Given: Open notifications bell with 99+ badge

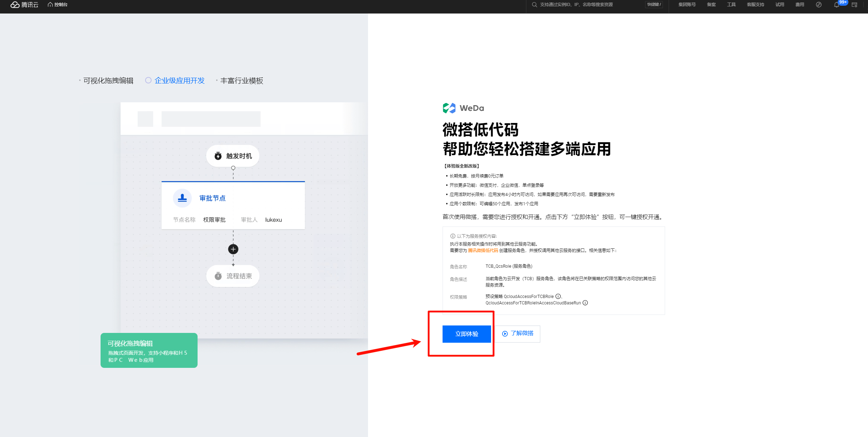Looking at the screenshot, I should point(836,5).
